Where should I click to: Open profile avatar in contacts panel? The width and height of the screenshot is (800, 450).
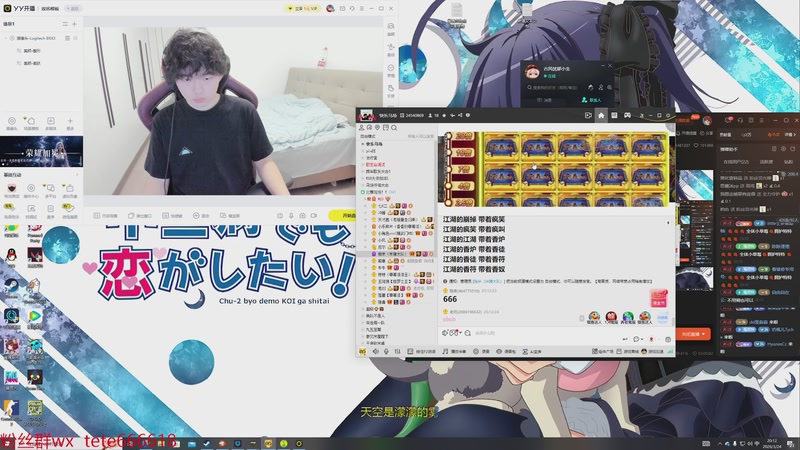click(532, 71)
